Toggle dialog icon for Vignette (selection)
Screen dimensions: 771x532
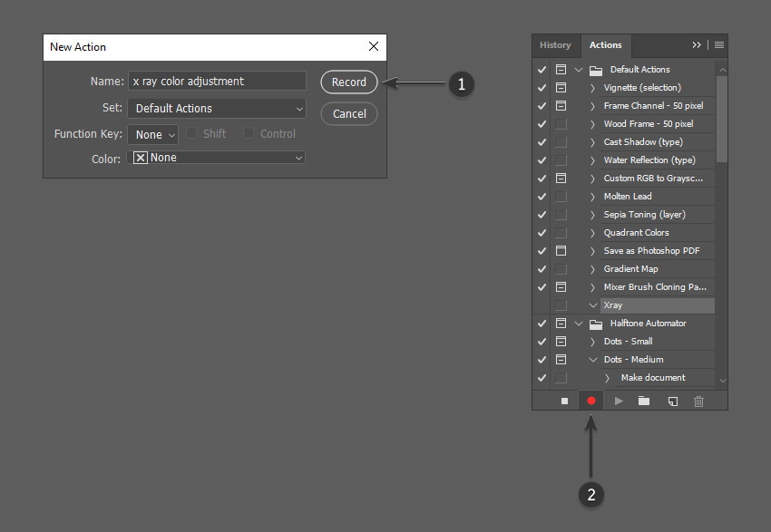click(x=561, y=87)
